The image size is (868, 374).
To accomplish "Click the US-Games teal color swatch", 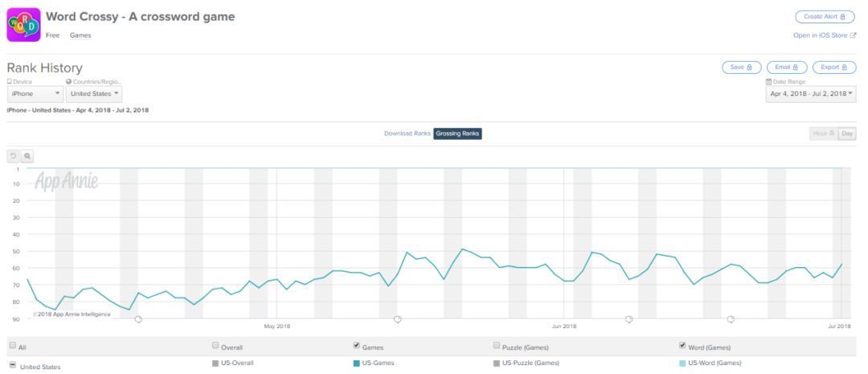I will 356,364.
